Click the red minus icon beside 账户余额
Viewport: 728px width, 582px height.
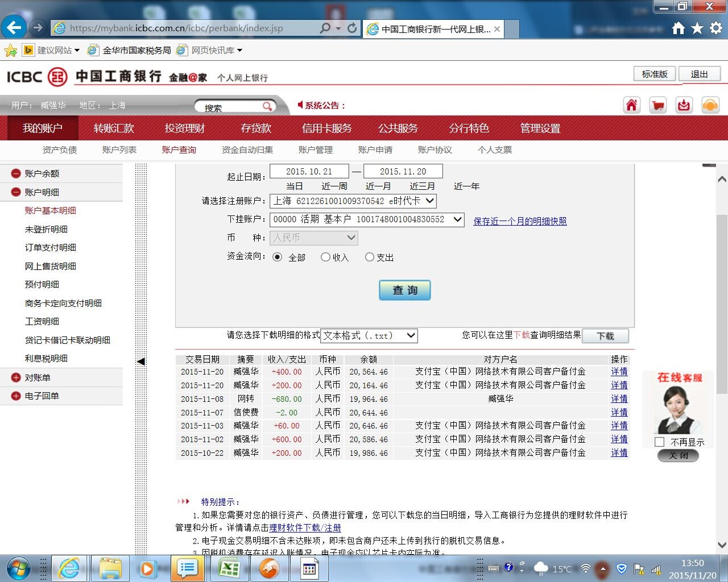(x=15, y=173)
